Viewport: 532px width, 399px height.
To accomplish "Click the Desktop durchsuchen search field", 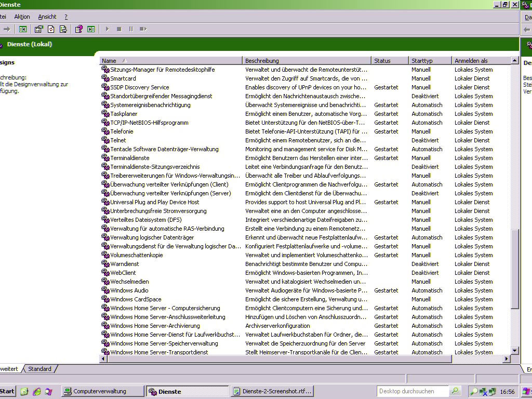I will (413, 391).
